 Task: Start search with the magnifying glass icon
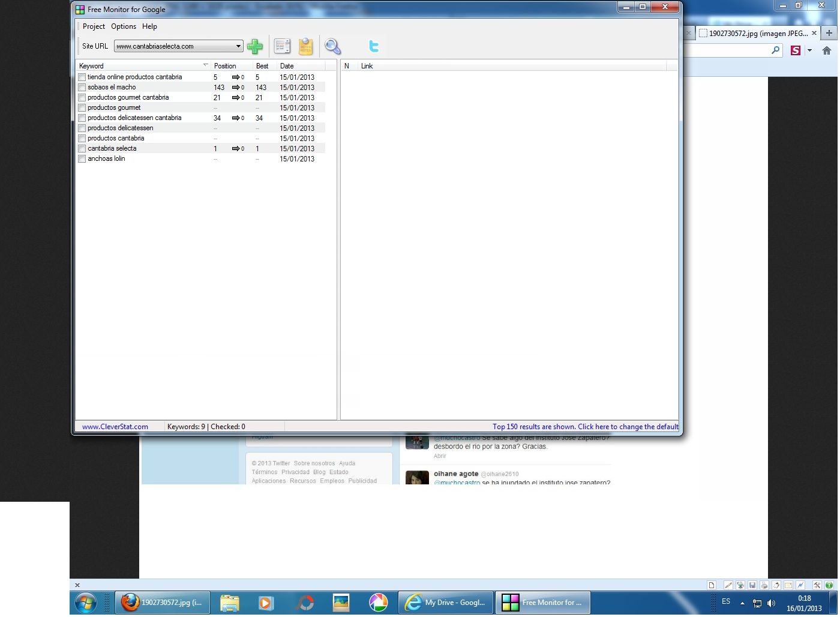332,46
